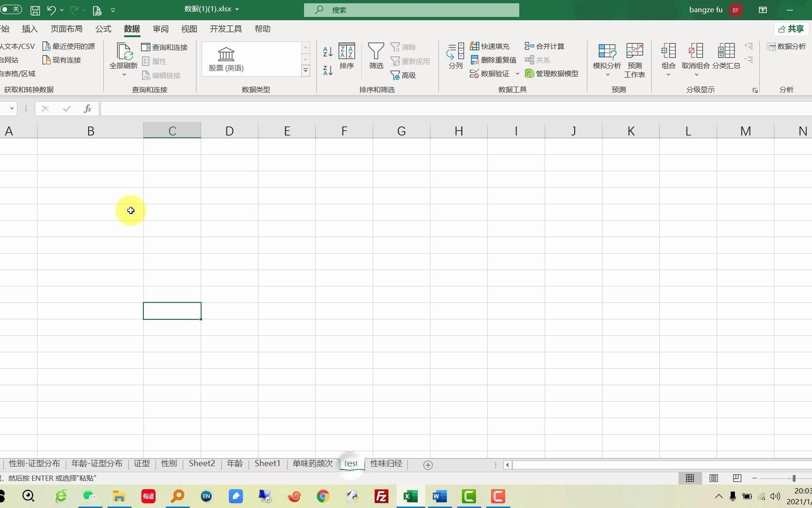Switch to the 性味归经 sheet tab
Image resolution: width=812 pixels, height=508 pixels.
(386, 463)
